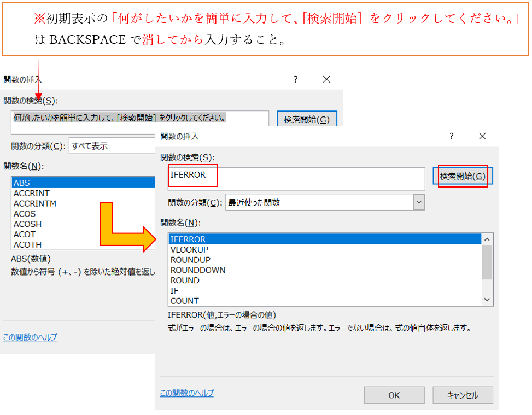Select ROUNDUP in the function list
Screen dimensions: 532x415
coord(190,260)
